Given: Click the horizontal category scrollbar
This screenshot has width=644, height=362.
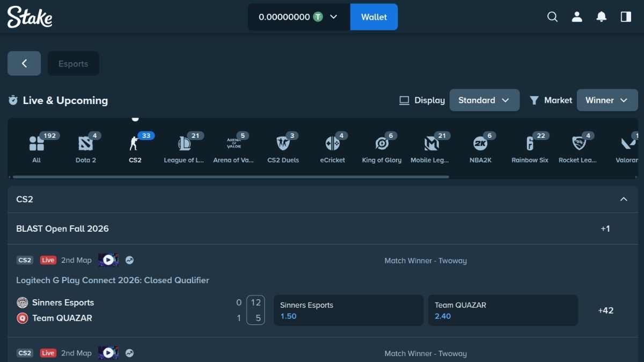Looking at the screenshot, I should 231,176.
